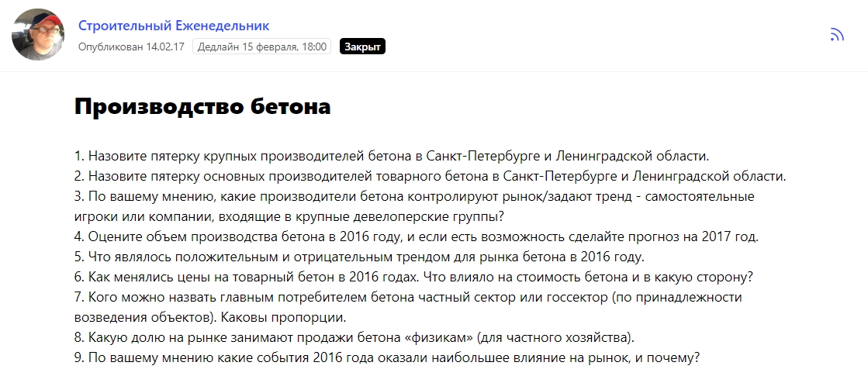Click question 5 about положительным и отрицательным трендом

(x=359, y=257)
